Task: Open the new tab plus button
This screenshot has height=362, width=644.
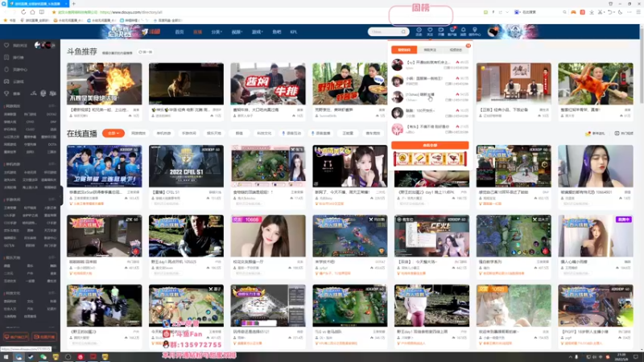Action: click(x=74, y=4)
